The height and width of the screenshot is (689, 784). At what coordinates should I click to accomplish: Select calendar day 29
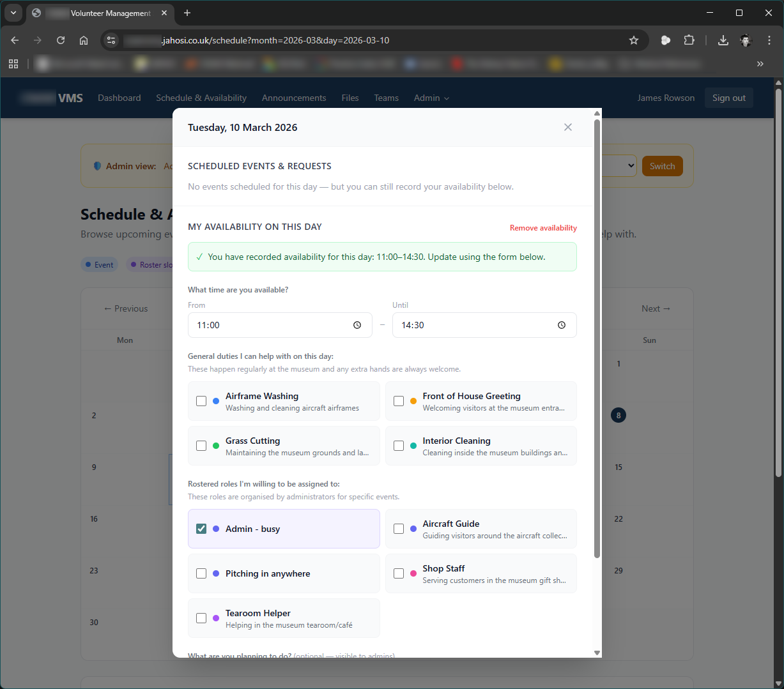click(x=619, y=570)
